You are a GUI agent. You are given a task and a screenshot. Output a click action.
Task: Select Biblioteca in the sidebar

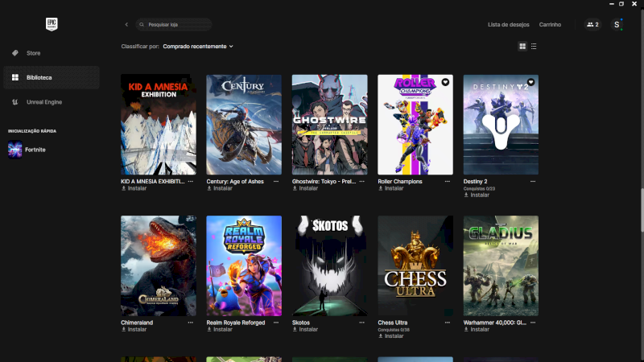pyautogui.click(x=52, y=77)
